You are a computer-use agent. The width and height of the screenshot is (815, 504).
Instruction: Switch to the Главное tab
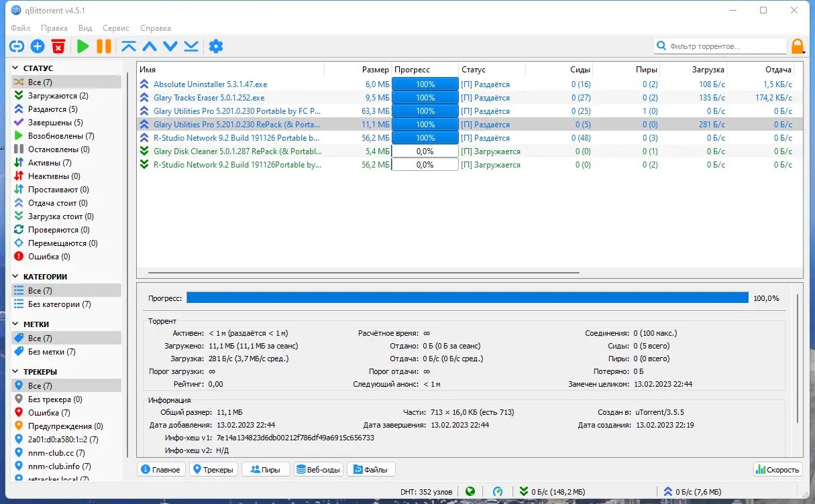coord(161,470)
